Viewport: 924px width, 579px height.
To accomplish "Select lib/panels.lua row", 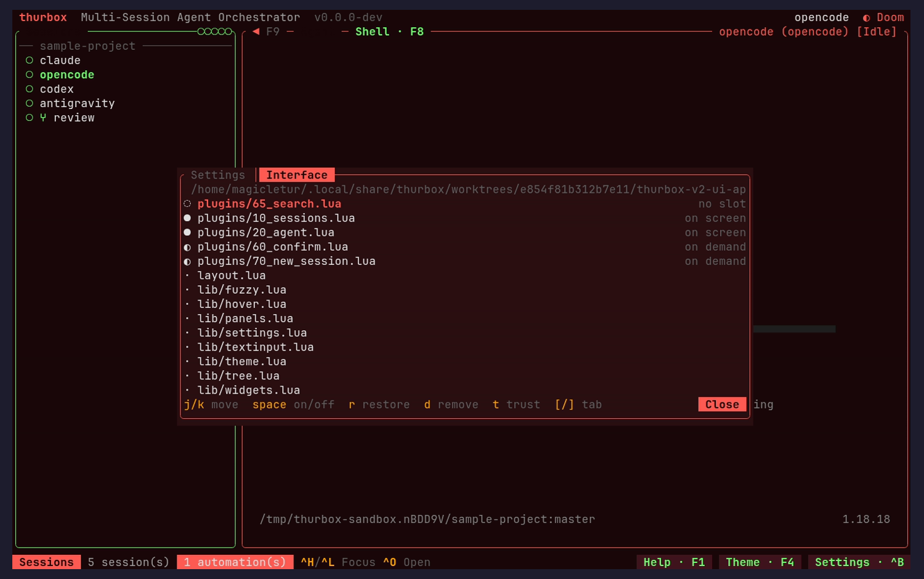I will pos(465,318).
